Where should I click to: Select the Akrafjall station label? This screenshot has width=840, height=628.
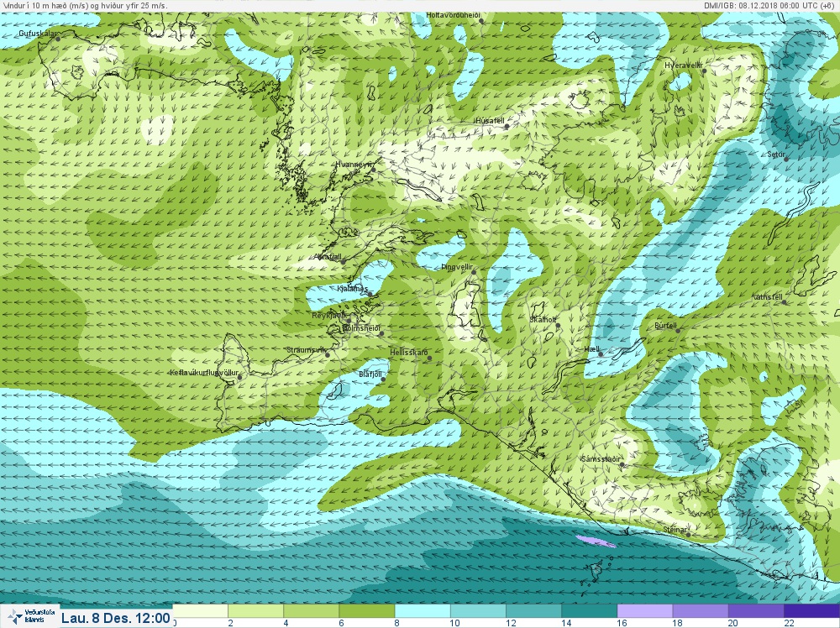point(328,257)
